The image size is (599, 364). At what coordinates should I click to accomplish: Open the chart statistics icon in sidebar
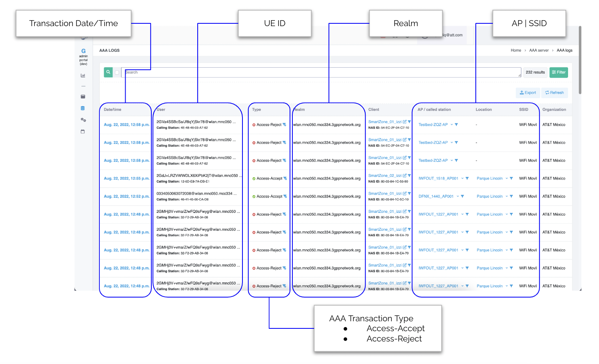coord(83,76)
